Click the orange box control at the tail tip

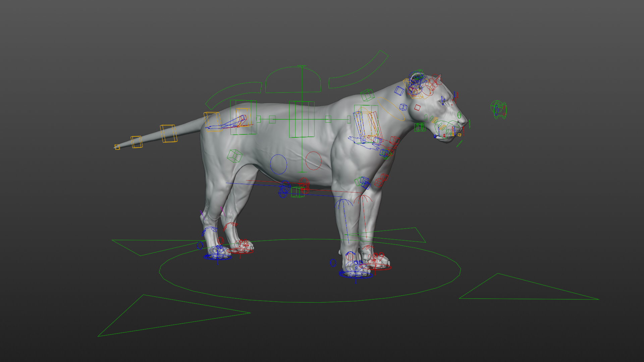click(x=117, y=147)
